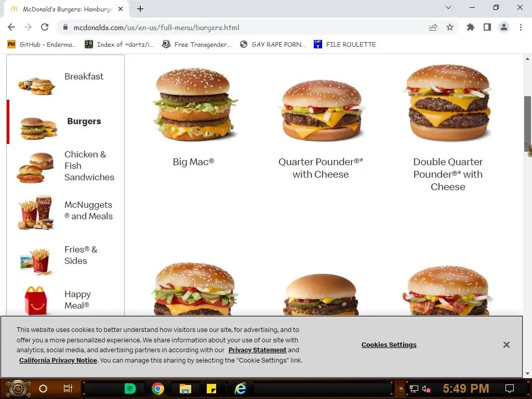Screen dimensions: 532x399
Task: Open Sticky Notes from the taskbar
Action: click(211, 389)
